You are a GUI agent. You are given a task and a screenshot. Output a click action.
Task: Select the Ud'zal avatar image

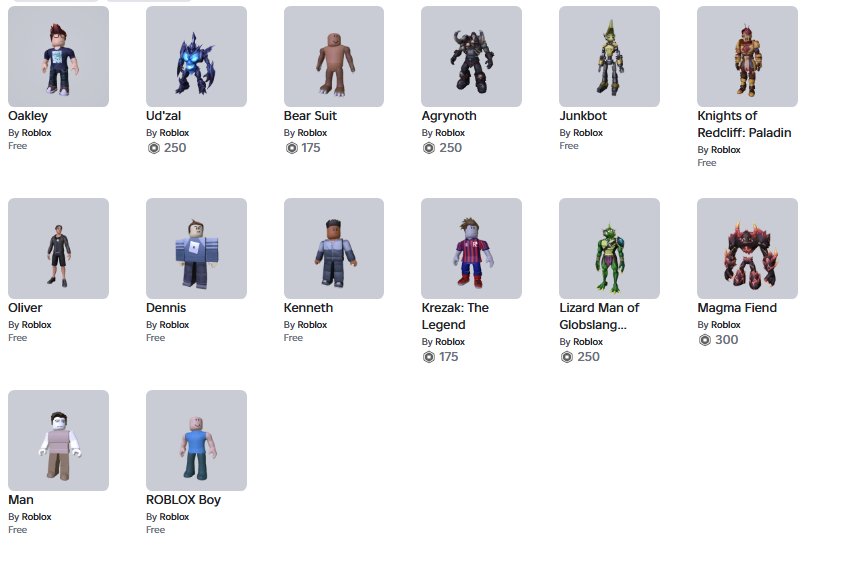click(x=196, y=57)
